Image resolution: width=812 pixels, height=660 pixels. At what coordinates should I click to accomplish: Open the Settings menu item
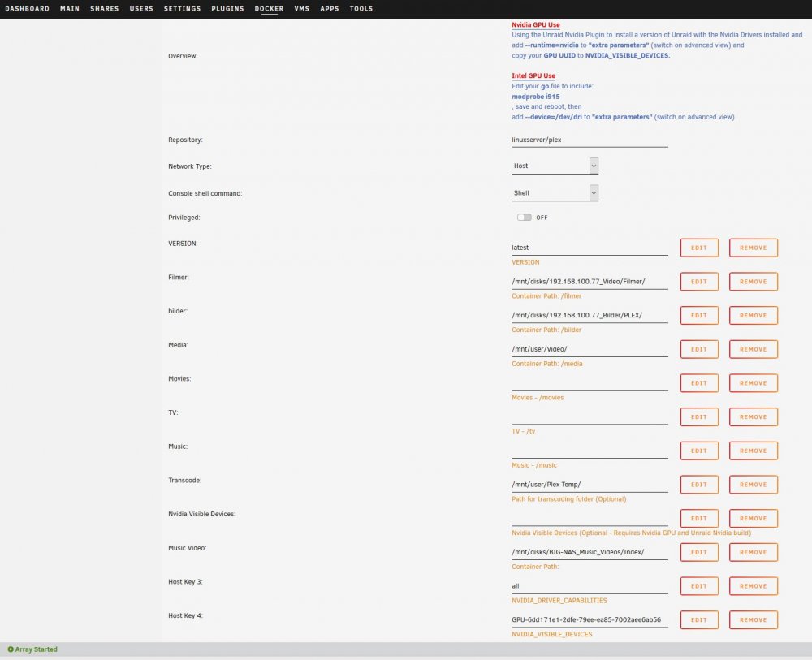click(x=182, y=9)
